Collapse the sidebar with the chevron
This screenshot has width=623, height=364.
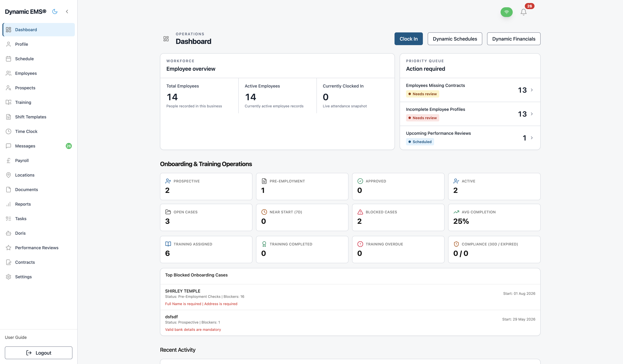pyautogui.click(x=67, y=12)
